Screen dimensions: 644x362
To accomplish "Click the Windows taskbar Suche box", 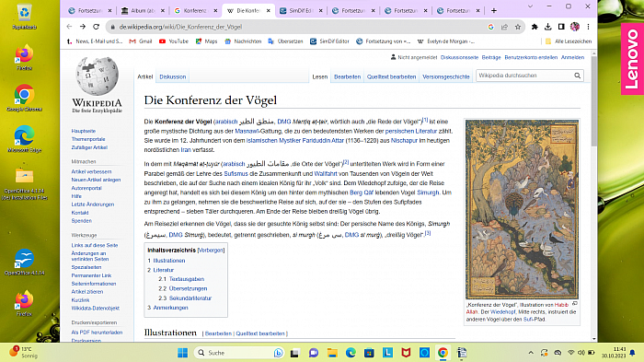I will [238, 353].
